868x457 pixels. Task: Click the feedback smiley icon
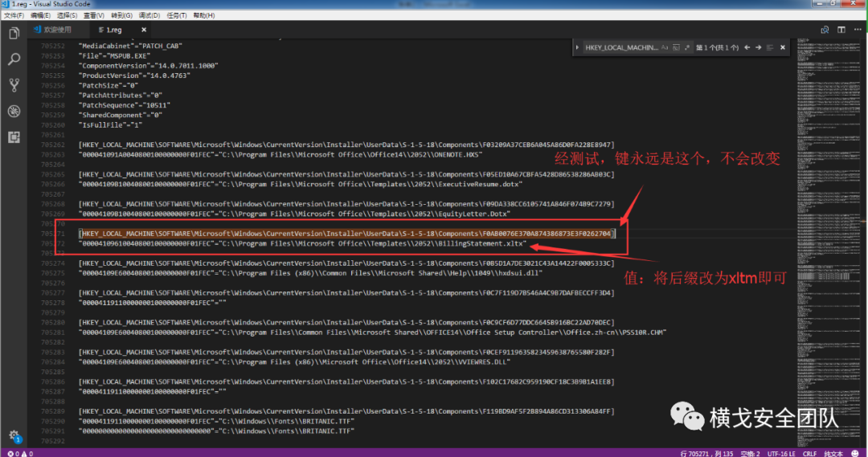(x=855, y=453)
